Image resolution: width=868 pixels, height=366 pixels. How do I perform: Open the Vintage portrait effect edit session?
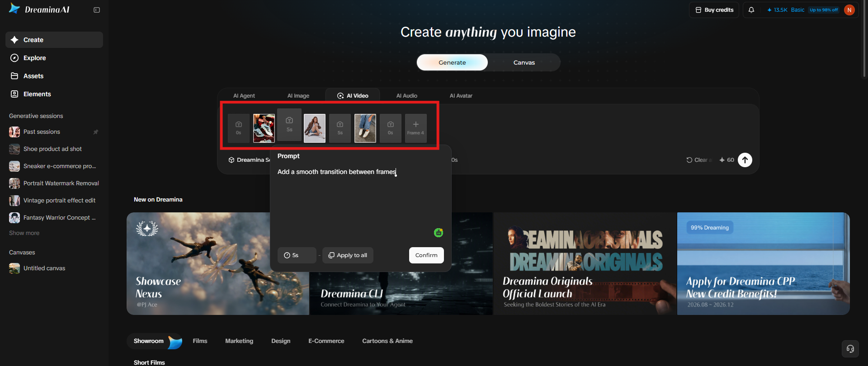coord(54,201)
